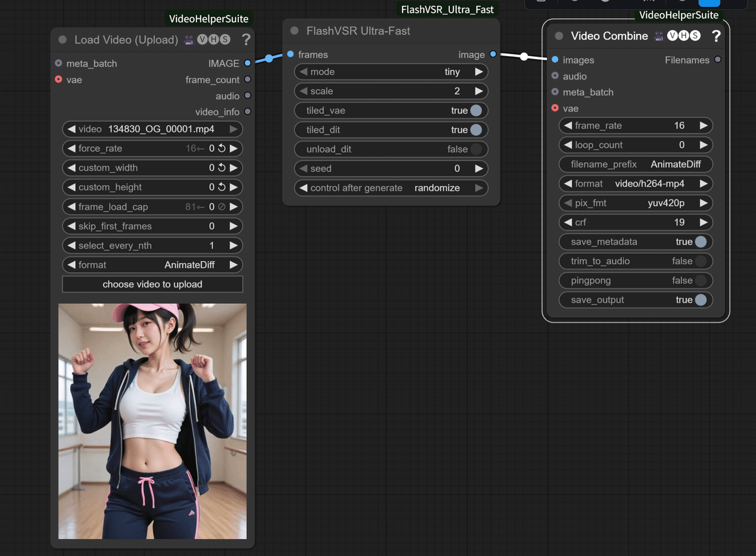The height and width of the screenshot is (556, 756).
Task: Adjust the crf value widget
Action: (x=635, y=222)
